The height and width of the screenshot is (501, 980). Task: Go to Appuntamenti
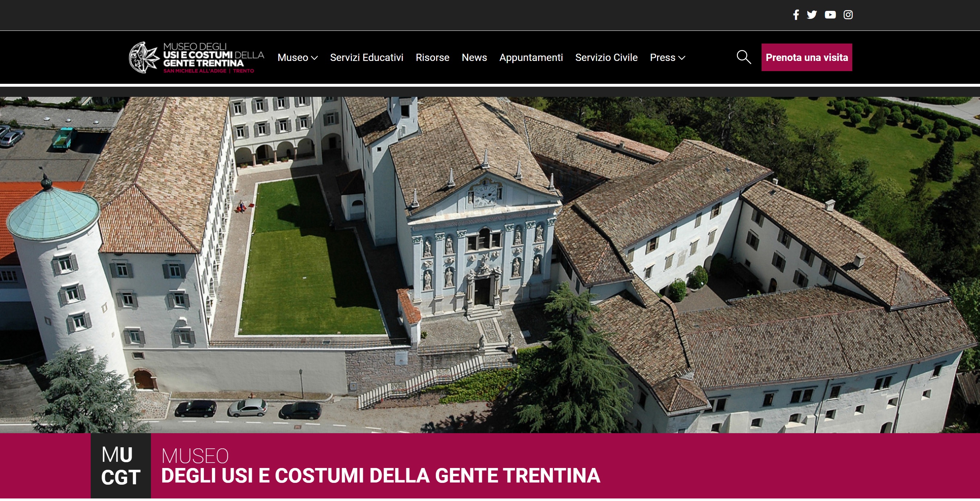[x=531, y=57]
